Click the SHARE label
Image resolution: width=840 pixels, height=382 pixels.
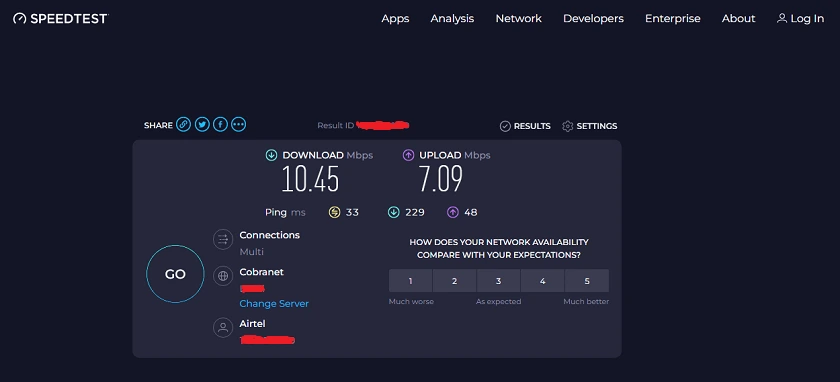(158, 125)
